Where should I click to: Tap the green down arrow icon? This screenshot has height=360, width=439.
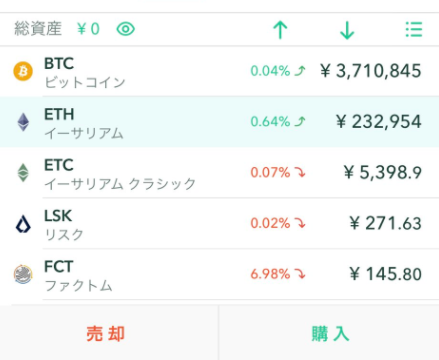click(x=347, y=30)
